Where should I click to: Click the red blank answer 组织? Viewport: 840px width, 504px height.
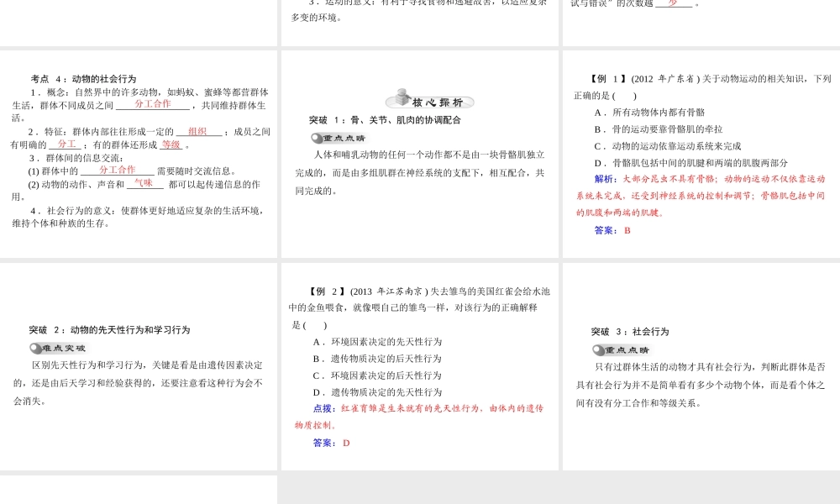click(197, 131)
